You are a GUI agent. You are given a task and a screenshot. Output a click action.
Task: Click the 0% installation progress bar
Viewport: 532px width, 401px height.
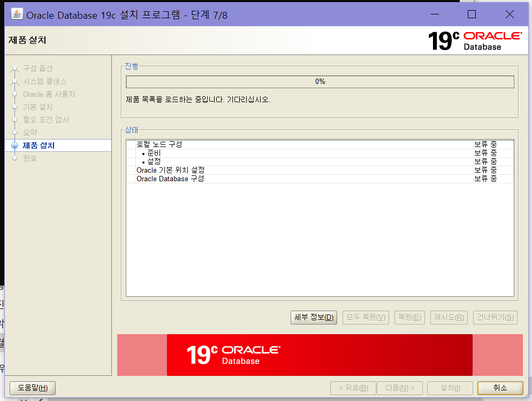pyautogui.click(x=320, y=82)
